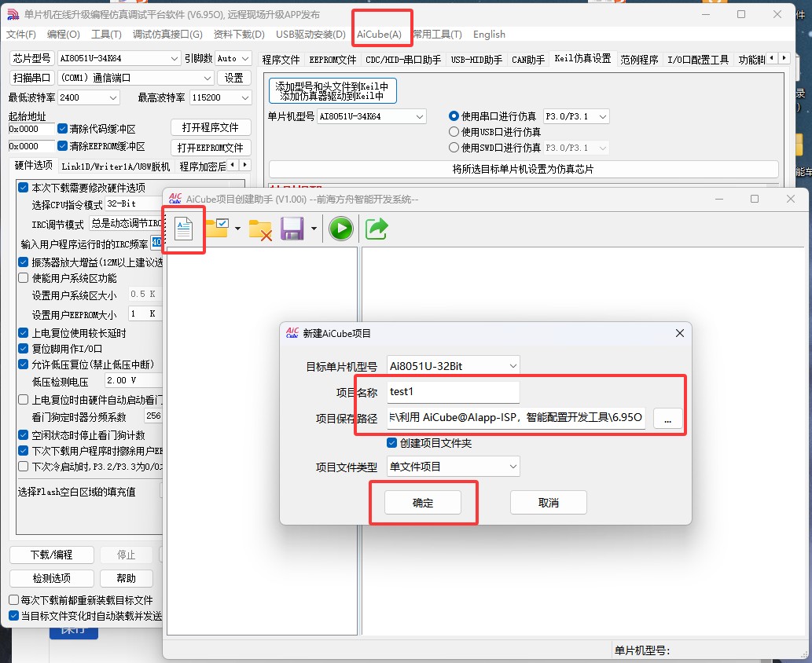Click AiCube logo icon in New Project dialog title
The image size is (812, 663).
coord(292,333)
